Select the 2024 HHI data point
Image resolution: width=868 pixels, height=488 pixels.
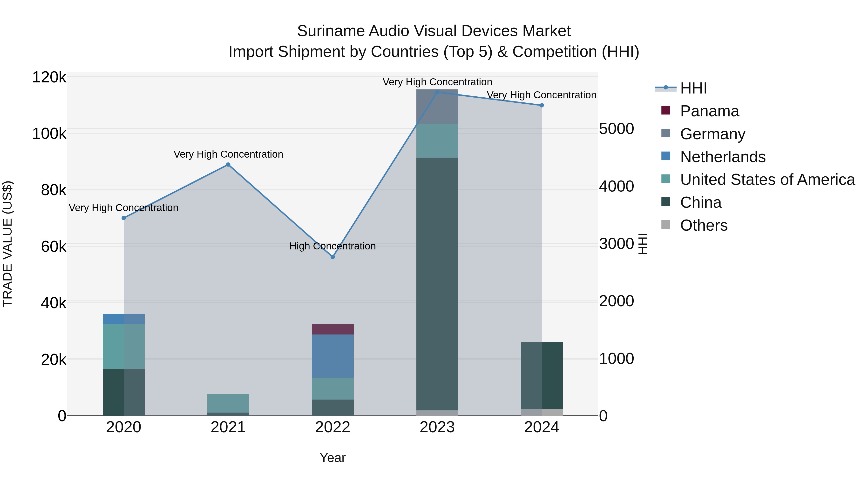click(x=542, y=105)
